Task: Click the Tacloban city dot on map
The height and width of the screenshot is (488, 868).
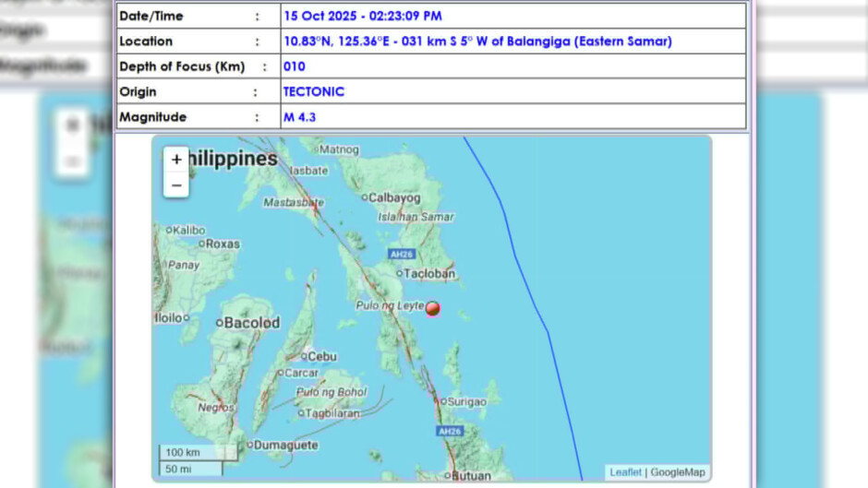Action: coord(400,273)
